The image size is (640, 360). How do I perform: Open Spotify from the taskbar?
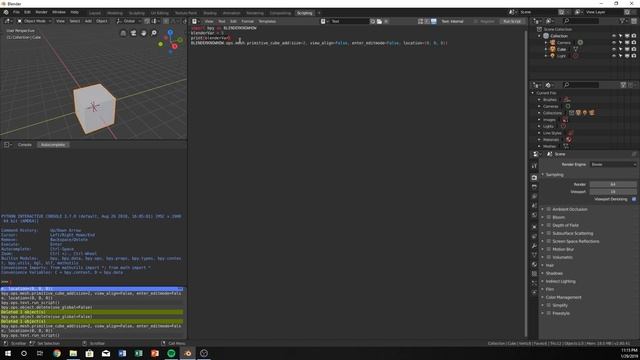(171, 353)
